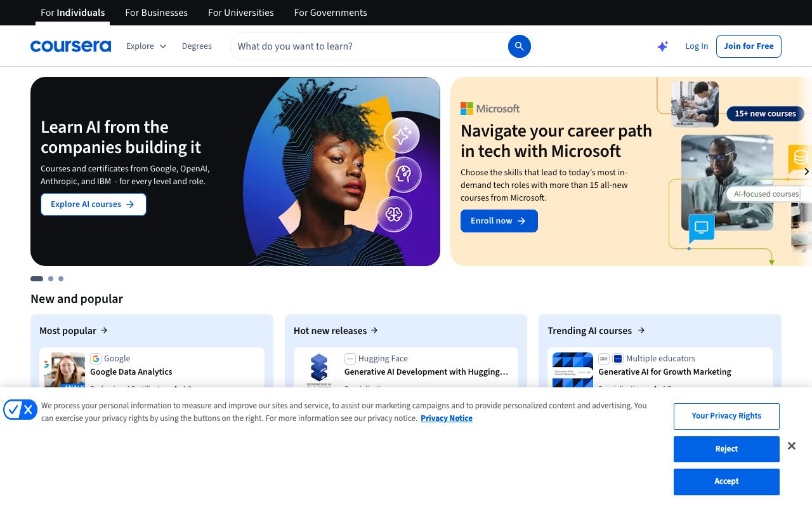812x508 pixels.
Task: Open the Generative AI Development with Hugging Face title
Action: tap(426, 372)
